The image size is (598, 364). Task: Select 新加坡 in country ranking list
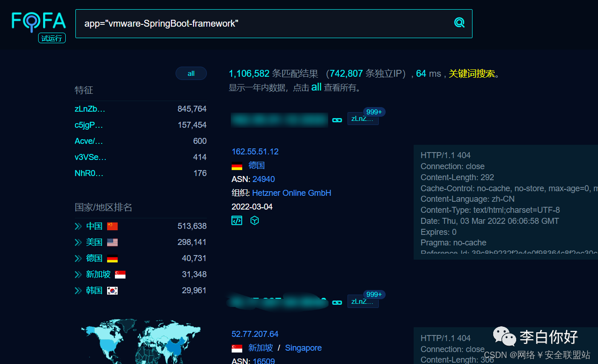click(98, 274)
